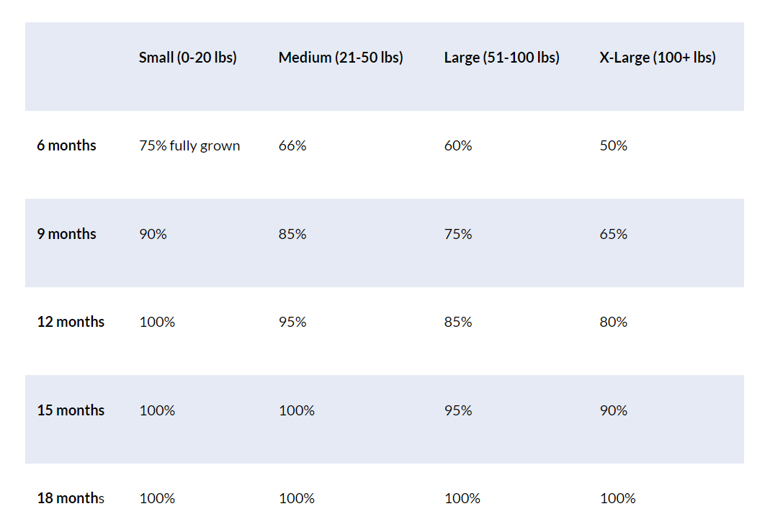Select the 9 months row label

coord(66,234)
